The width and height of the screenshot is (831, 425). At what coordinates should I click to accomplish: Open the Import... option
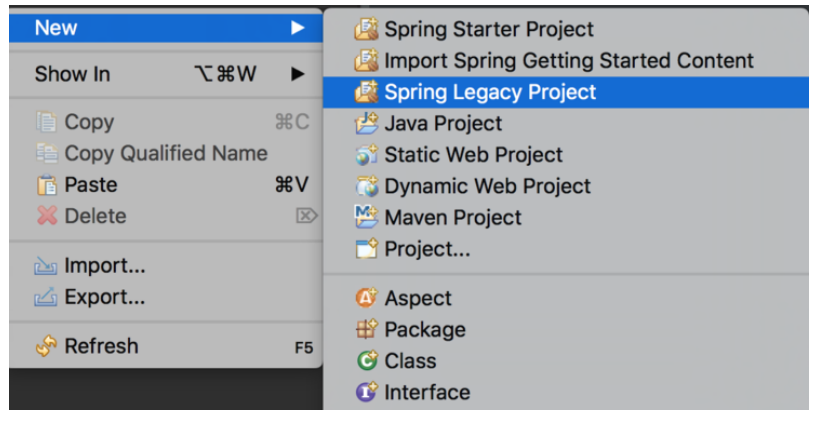(104, 266)
